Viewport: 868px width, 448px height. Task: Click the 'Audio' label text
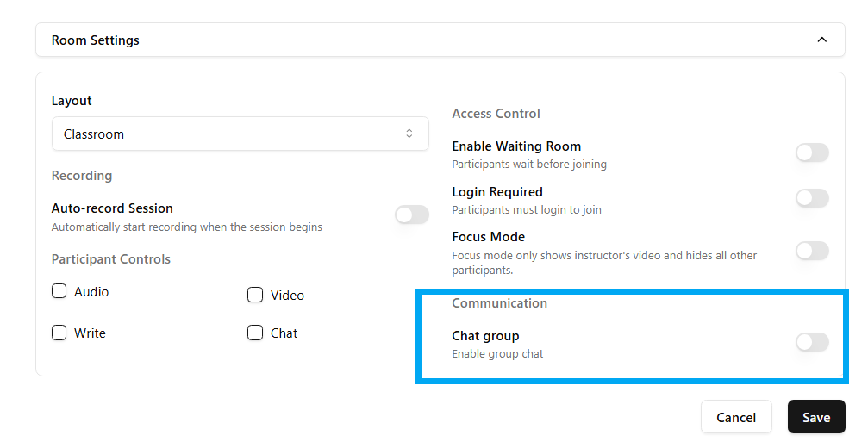91,292
